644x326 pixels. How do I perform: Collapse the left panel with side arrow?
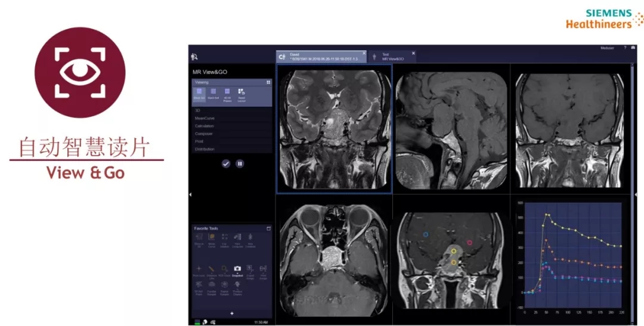click(x=190, y=194)
